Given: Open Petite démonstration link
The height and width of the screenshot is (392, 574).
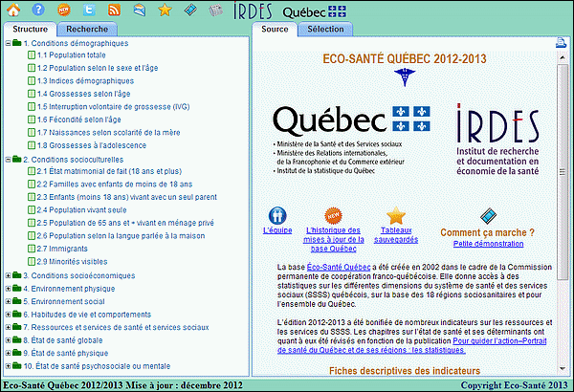Looking at the screenshot, I should point(488,244).
